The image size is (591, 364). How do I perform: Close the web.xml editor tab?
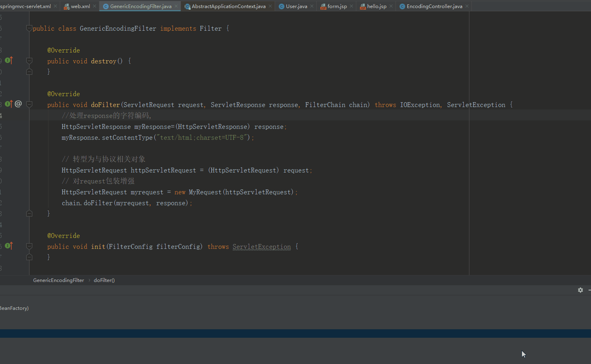pos(95,6)
